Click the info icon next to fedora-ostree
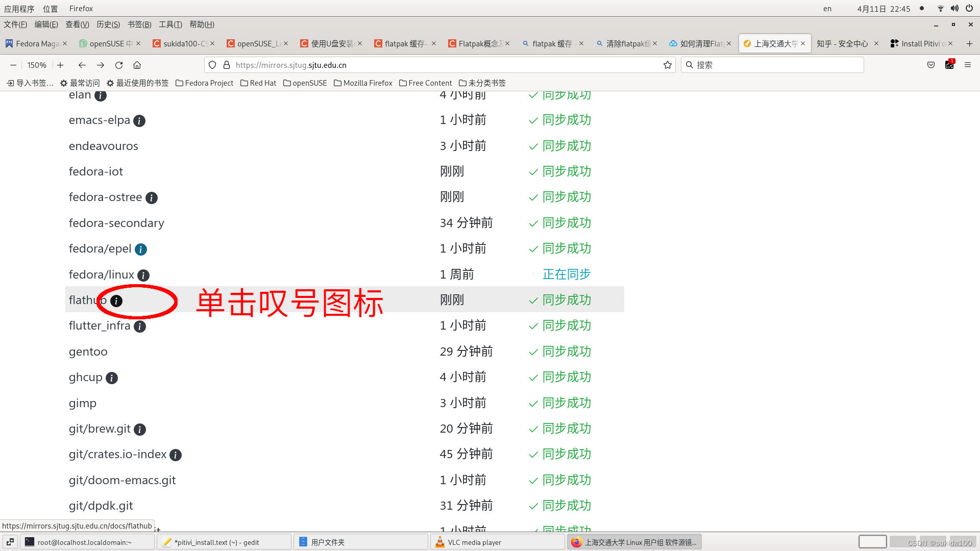 (x=152, y=198)
